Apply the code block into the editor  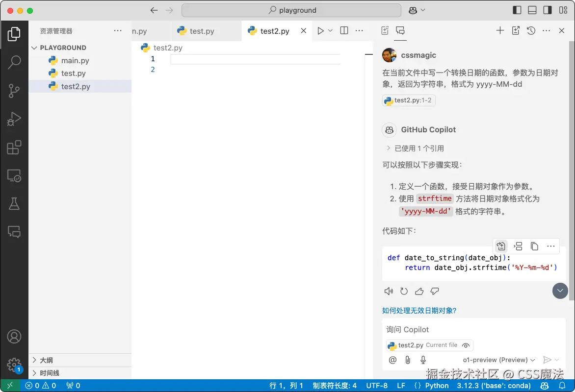tap(500, 246)
